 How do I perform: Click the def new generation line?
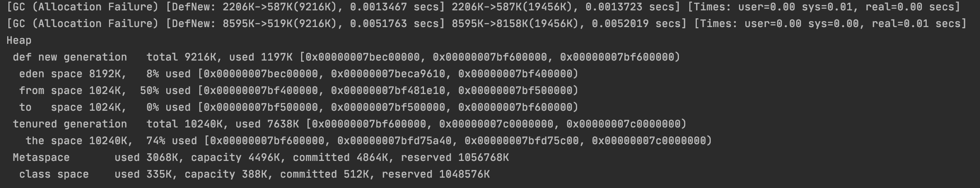tap(346, 57)
